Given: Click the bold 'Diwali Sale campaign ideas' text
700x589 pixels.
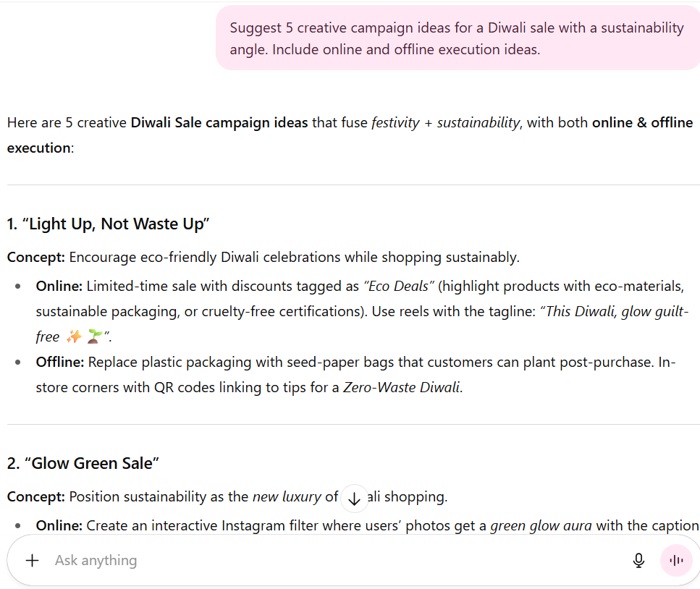Looking at the screenshot, I should click(x=219, y=123).
